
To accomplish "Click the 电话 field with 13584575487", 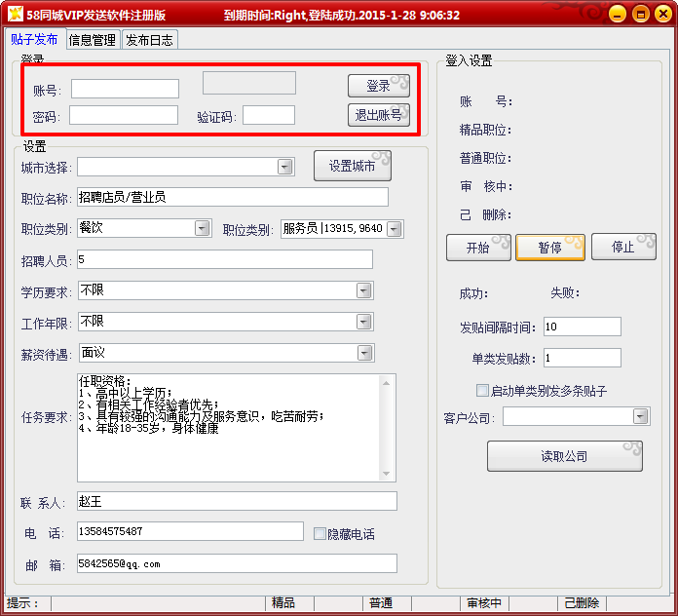I will (x=190, y=531).
